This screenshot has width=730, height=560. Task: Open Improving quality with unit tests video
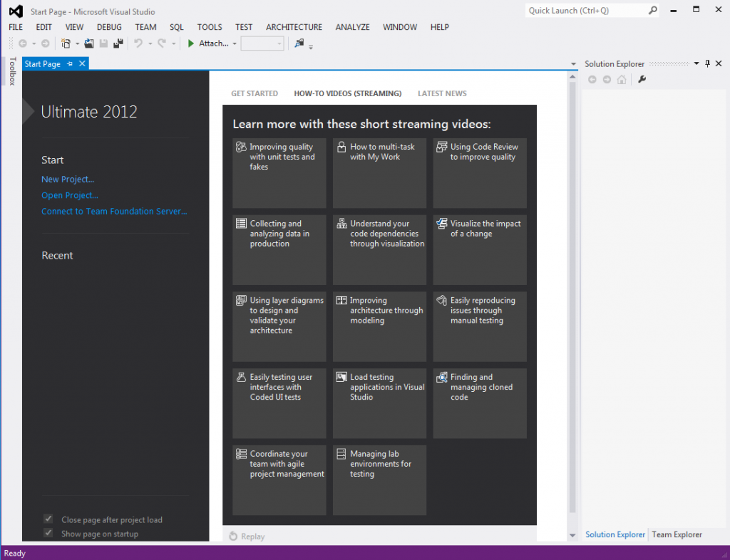(279, 173)
